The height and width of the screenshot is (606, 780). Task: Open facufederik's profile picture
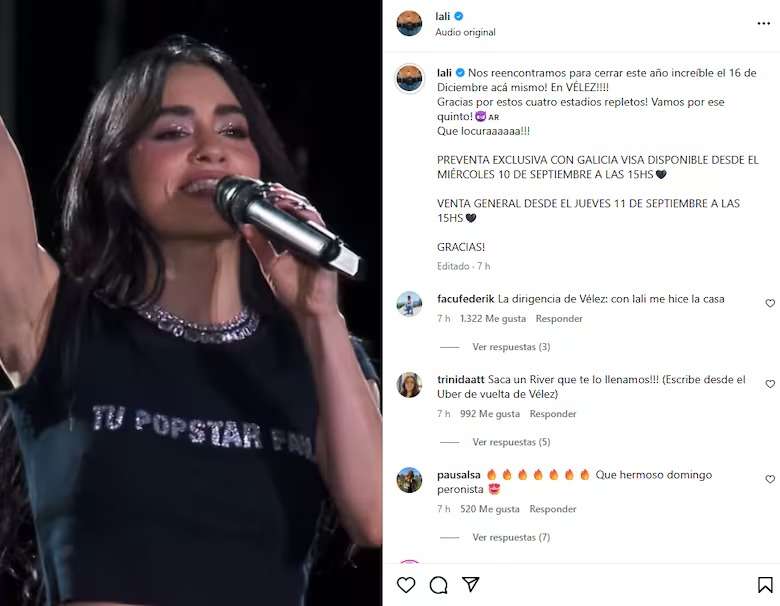409,304
